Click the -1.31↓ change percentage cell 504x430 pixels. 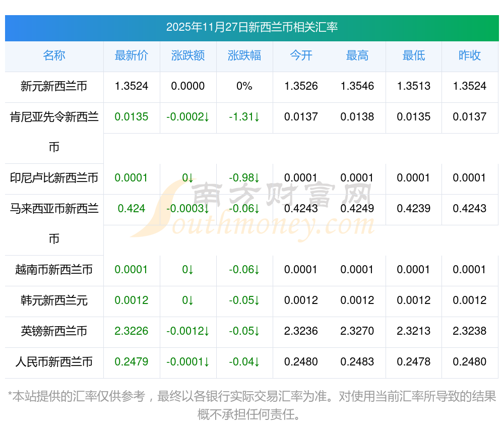(244, 117)
